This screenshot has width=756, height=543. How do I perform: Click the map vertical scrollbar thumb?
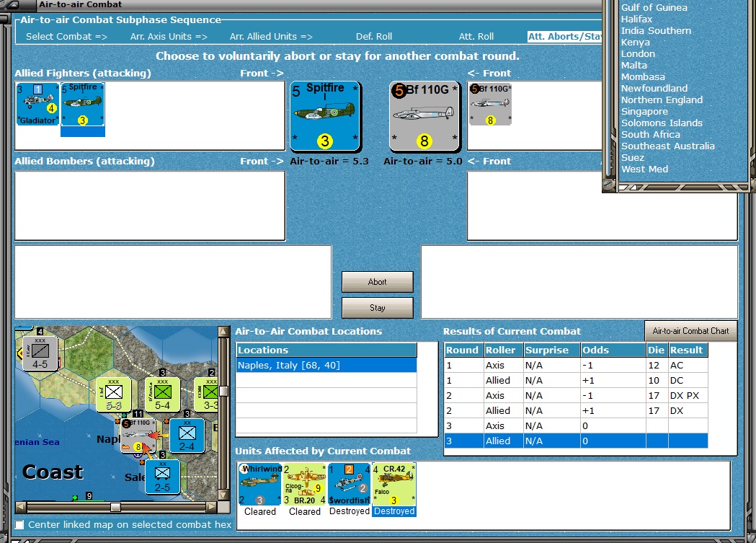click(223, 390)
